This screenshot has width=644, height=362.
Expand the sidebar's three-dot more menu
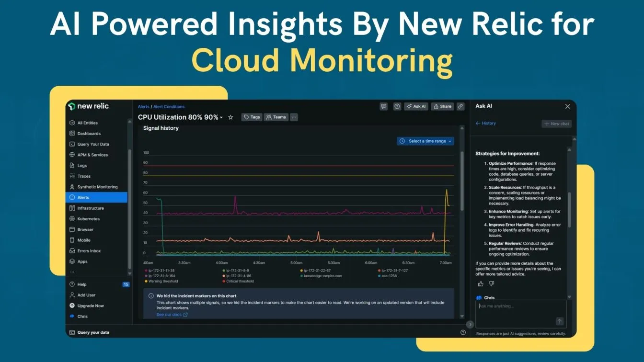(x=72, y=271)
